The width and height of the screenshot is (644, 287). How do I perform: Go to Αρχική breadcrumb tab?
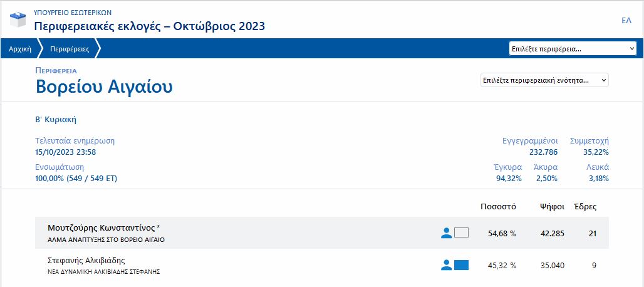[20, 49]
